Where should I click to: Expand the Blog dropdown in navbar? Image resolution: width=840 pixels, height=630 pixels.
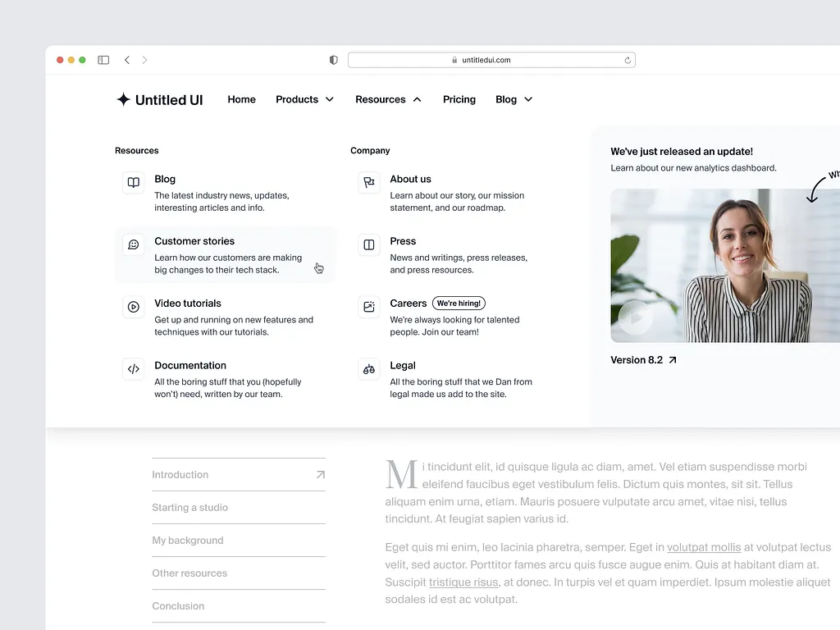[x=514, y=99]
